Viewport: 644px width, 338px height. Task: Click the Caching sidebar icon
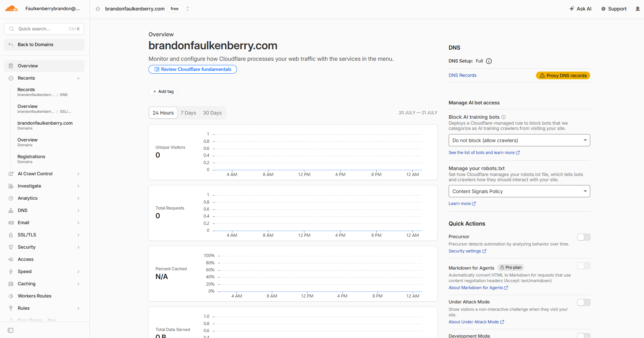[11, 284]
